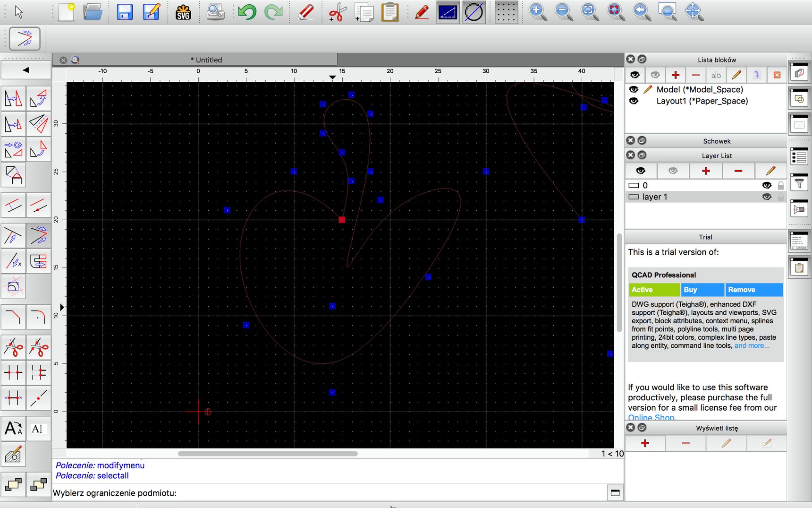Viewport: 812px width, 508px height.
Task: Edit layer attributes with pencil icon
Action: 770,171
